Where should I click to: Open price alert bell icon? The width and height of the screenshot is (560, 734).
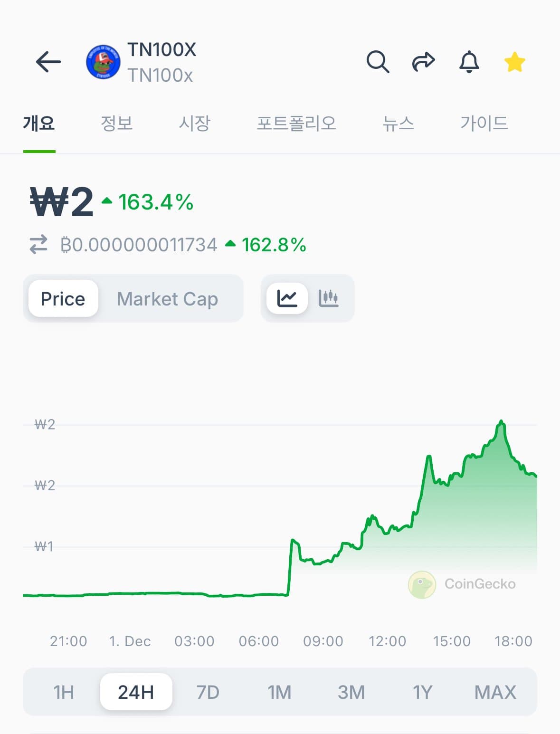[469, 62]
